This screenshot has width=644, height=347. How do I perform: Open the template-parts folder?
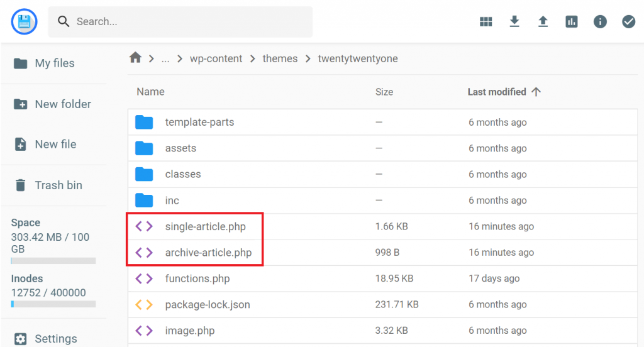(199, 123)
